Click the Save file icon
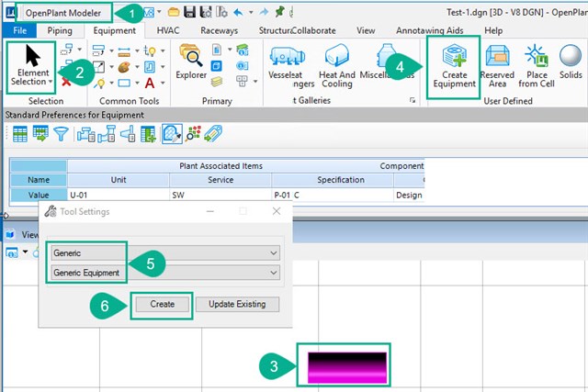588x392 pixels. click(189, 12)
